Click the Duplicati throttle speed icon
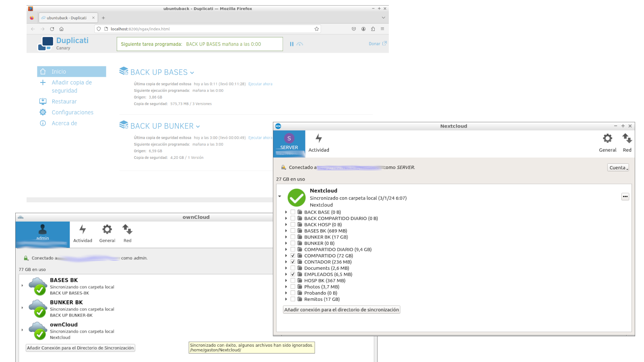Viewport: 644px width, 362px height. [x=300, y=44]
